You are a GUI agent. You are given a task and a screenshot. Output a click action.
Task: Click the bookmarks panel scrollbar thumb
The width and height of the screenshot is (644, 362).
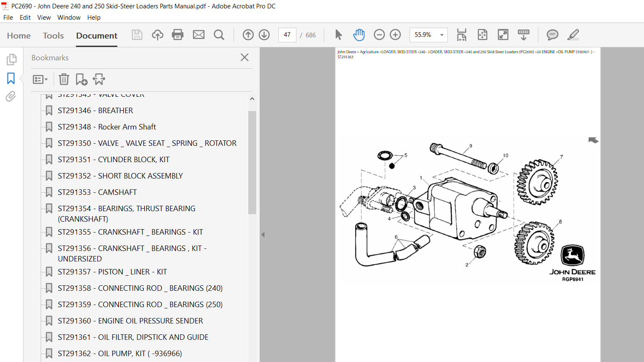point(252,163)
